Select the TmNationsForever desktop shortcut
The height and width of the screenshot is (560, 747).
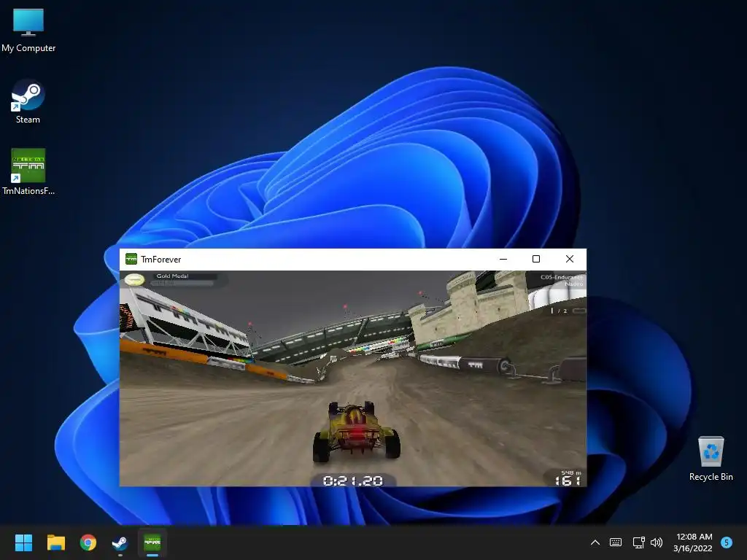(x=28, y=172)
